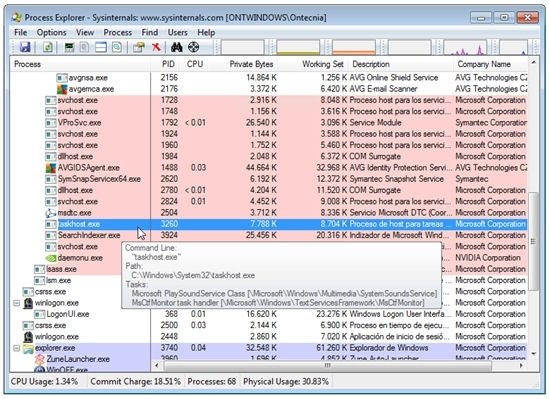Click the NVIDIA Corporation company cell
The width and height of the screenshot is (549, 399).
pos(488,258)
